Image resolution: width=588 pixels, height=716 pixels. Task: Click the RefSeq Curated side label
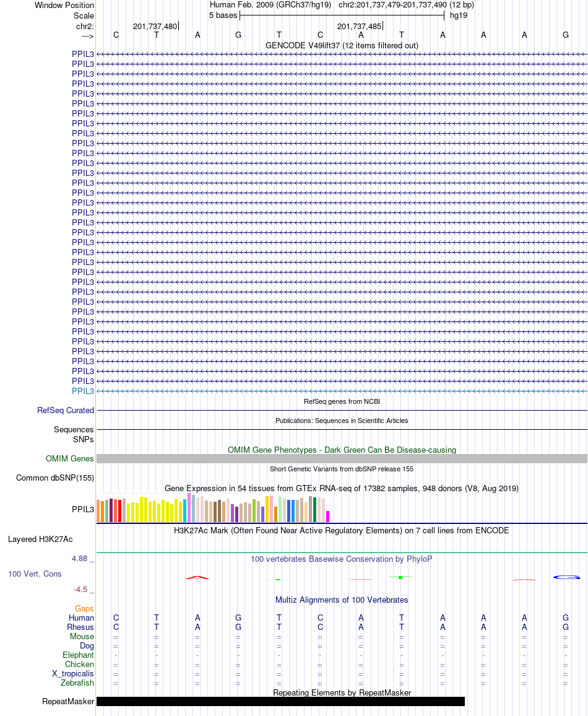click(x=66, y=410)
